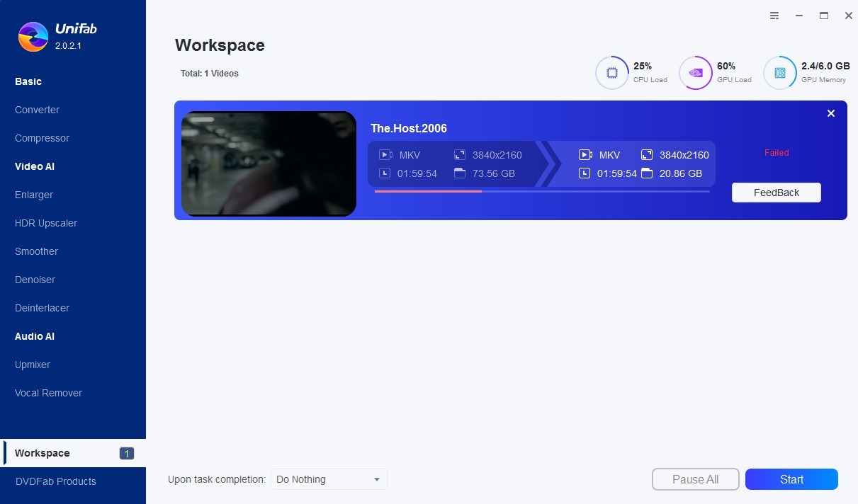Click The.Host.2006 video thumbnail
Screen dimensions: 858x504
click(x=269, y=164)
